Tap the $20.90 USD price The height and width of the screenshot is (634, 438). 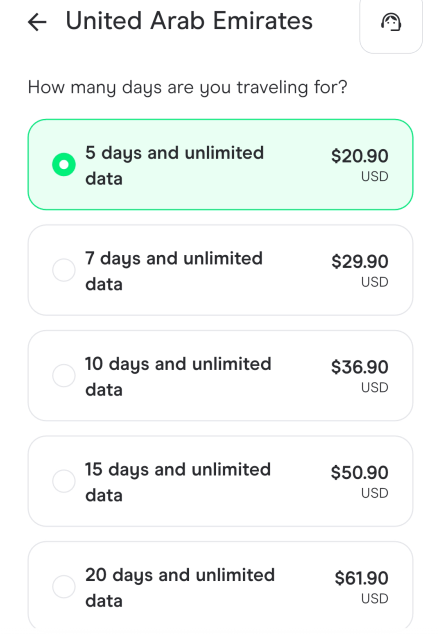360,165
